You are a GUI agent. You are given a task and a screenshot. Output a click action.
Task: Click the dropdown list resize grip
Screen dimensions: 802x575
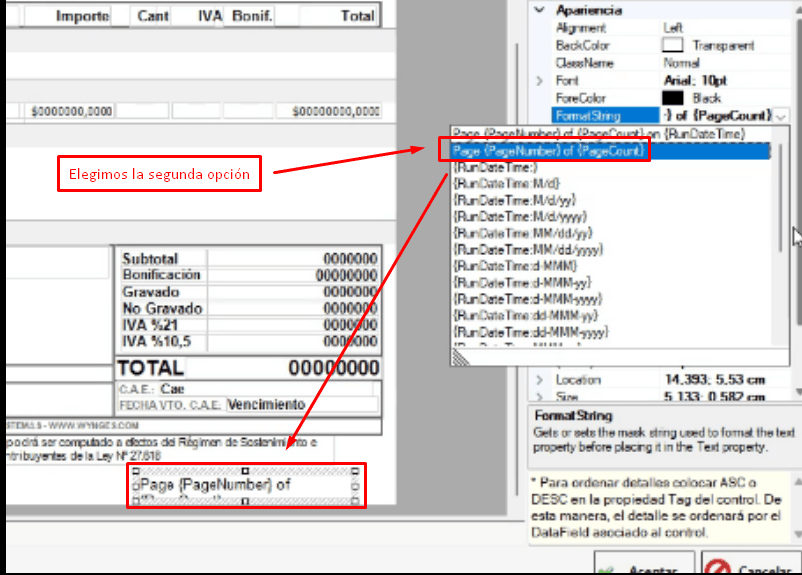point(459,357)
